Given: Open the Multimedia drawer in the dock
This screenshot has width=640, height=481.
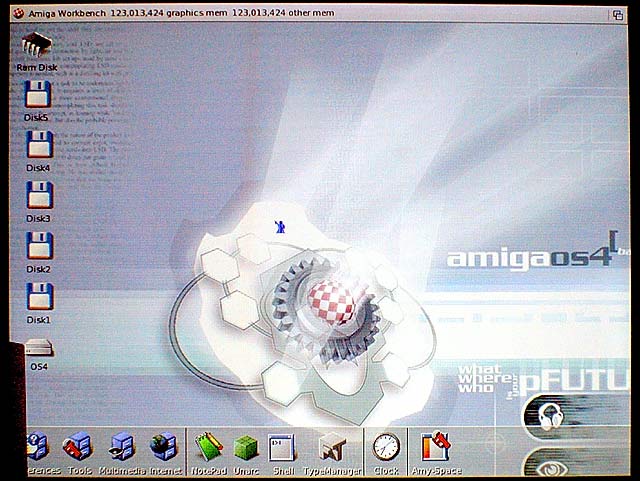Looking at the screenshot, I should 122,446.
